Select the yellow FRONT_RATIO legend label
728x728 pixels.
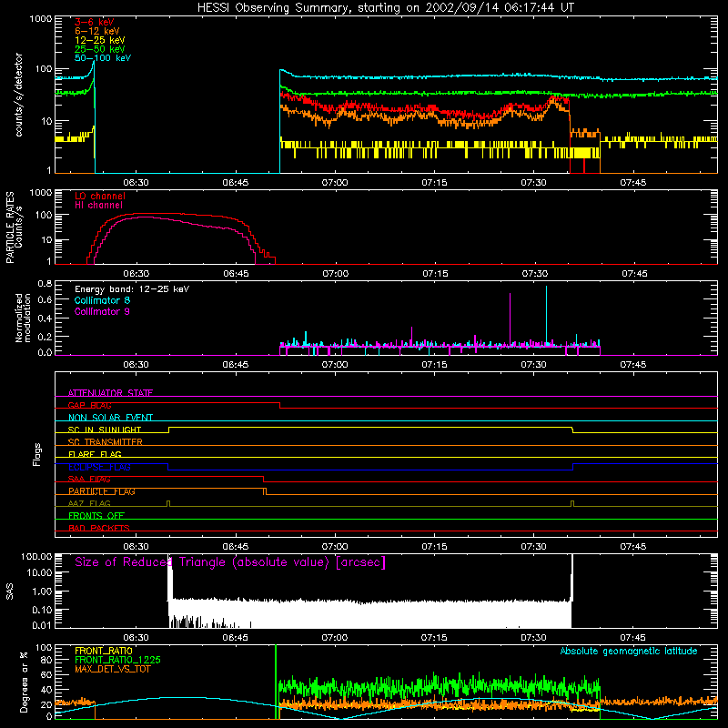[x=104, y=651]
